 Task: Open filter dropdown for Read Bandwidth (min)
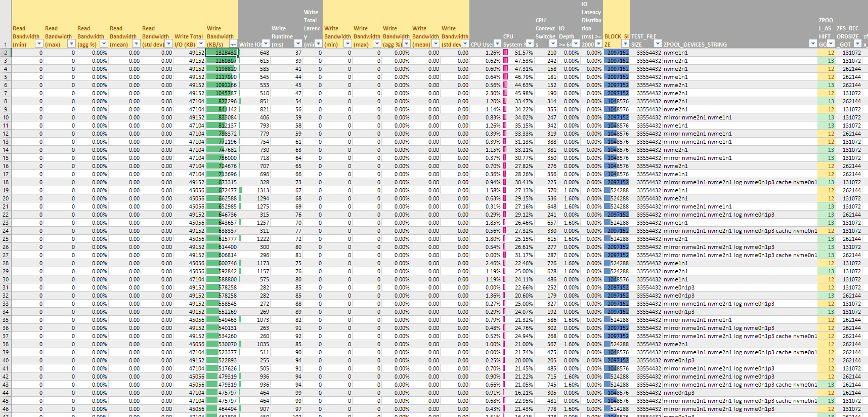click(39, 44)
